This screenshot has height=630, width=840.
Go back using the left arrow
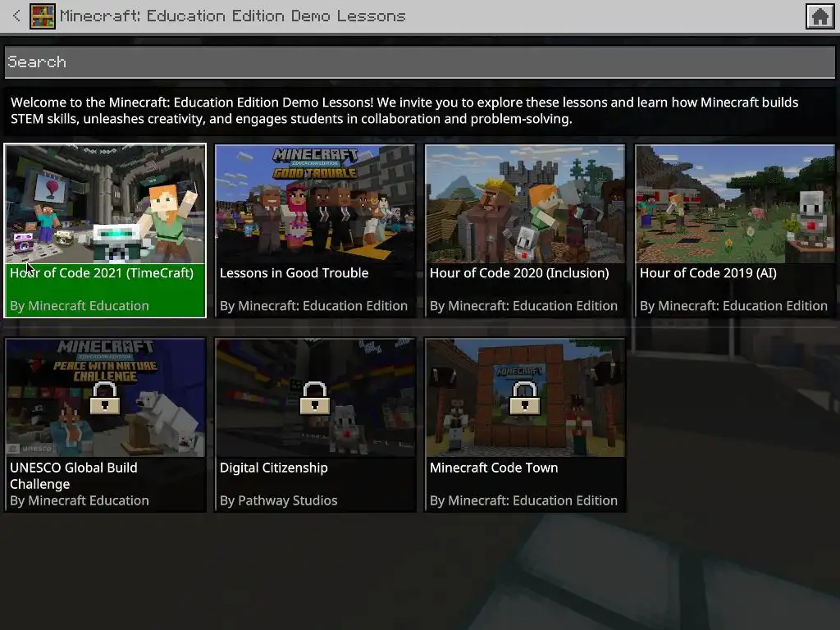[16, 16]
